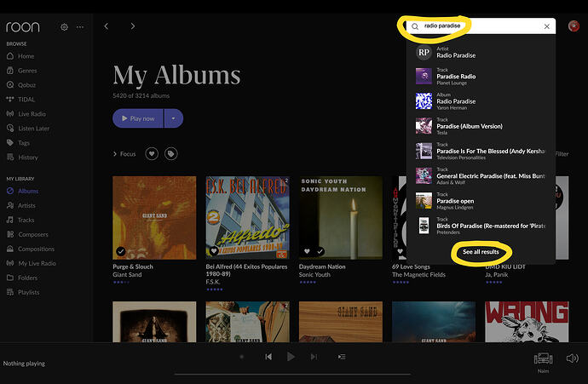Image resolution: width=588 pixels, height=384 pixels.
Task: Skip to previous track
Action: tap(268, 357)
